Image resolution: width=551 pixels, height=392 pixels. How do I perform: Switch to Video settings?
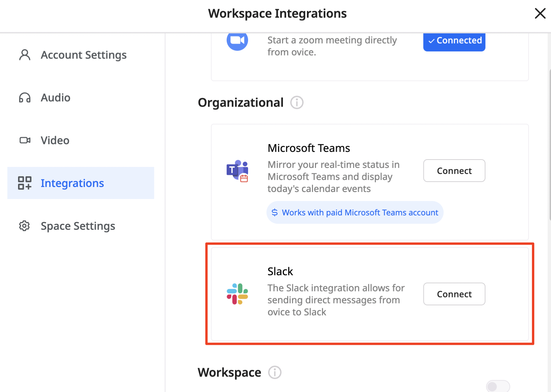tap(81, 140)
